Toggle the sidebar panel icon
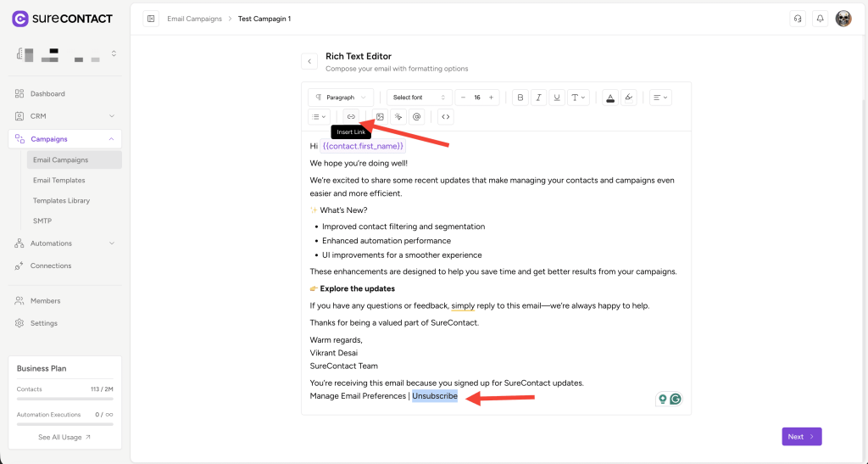 point(151,19)
